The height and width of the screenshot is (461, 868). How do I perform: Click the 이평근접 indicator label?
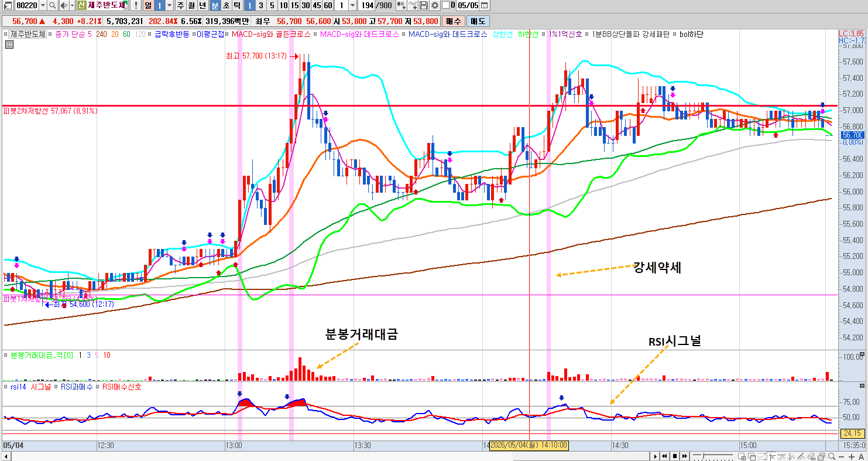[x=211, y=34]
